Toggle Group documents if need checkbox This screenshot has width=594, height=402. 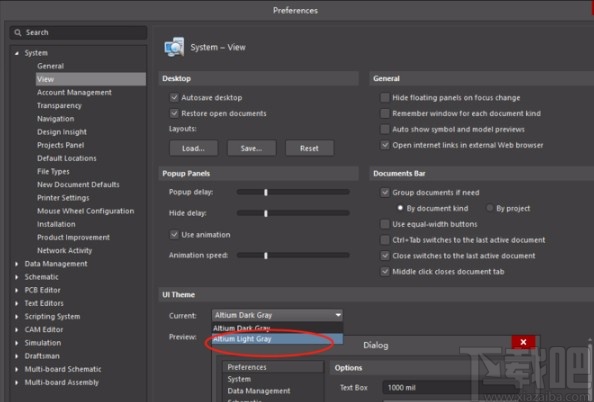[x=385, y=192]
